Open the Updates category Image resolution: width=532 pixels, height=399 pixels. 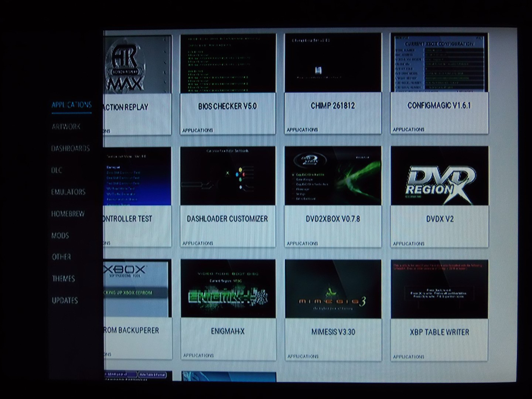coord(65,300)
